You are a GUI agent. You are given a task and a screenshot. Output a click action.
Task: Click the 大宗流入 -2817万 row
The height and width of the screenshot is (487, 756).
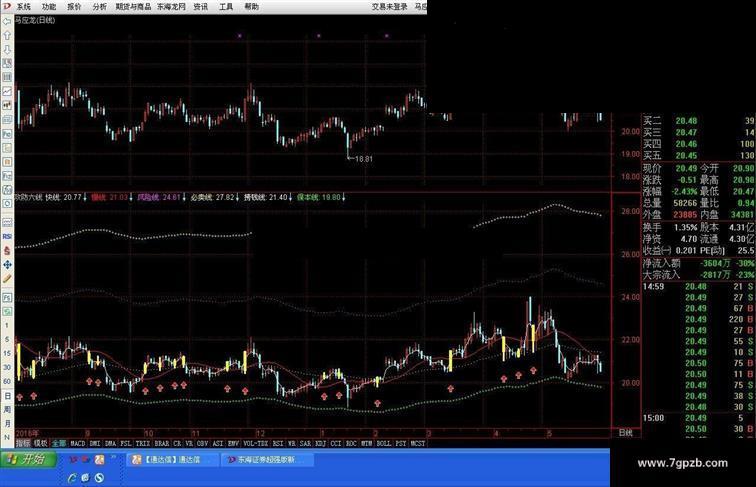pyautogui.click(x=699, y=274)
